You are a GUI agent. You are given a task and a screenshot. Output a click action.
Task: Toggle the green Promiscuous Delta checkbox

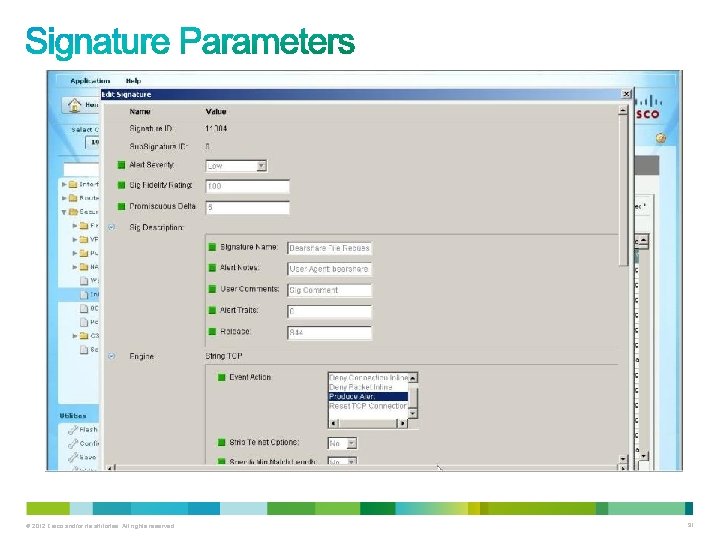click(x=121, y=206)
